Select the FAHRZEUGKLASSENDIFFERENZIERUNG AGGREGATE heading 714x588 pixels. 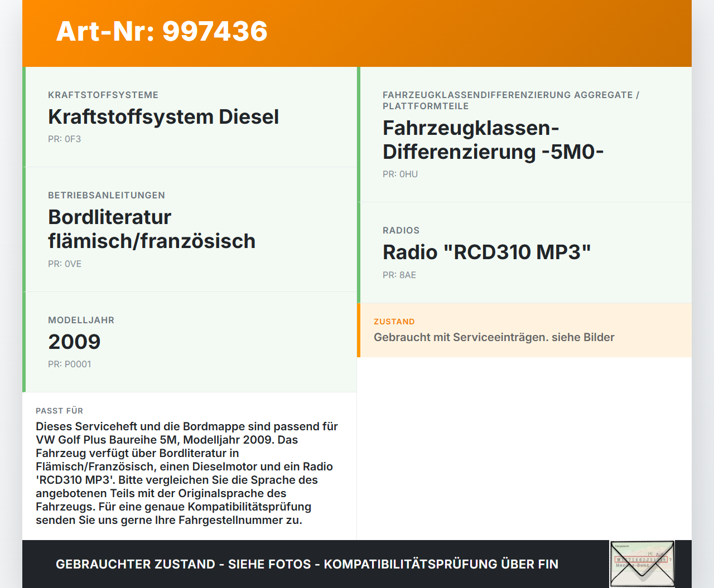[510, 95]
